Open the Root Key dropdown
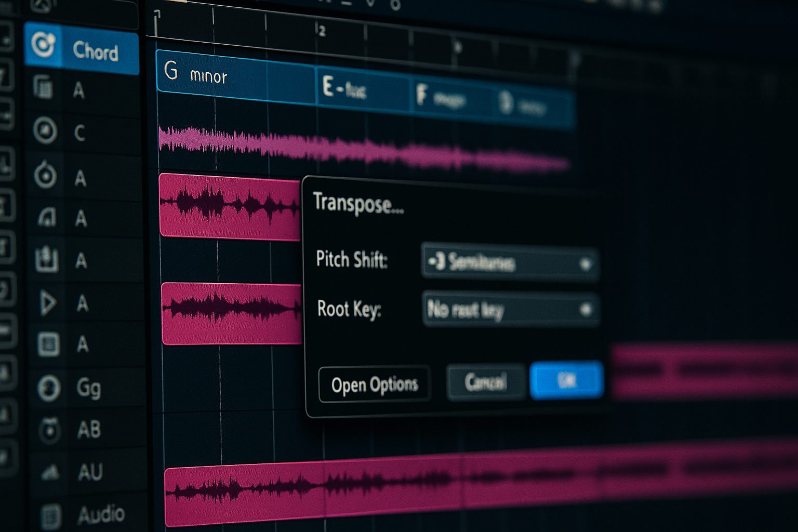798x532 pixels. [x=510, y=310]
